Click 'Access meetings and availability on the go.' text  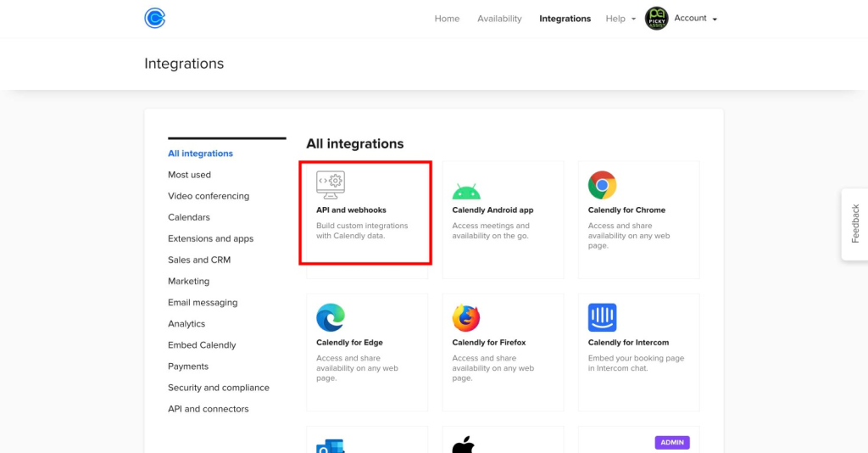[x=491, y=231]
